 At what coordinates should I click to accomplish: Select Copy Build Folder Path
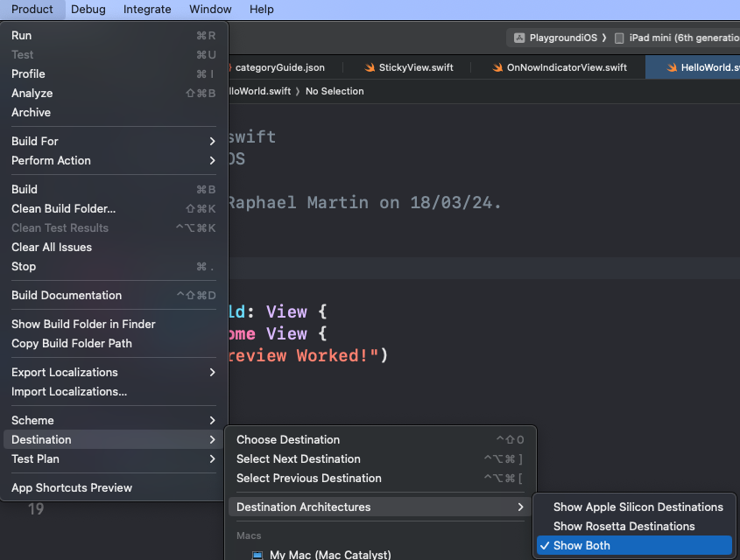click(x=114, y=343)
